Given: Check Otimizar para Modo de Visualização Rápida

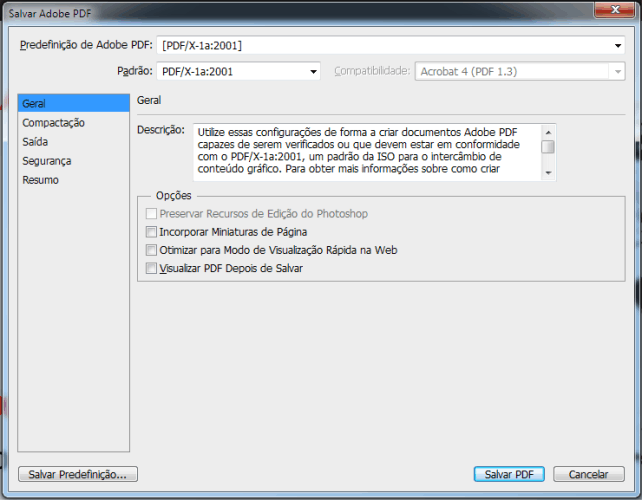Looking at the screenshot, I should click(x=151, y=250).
